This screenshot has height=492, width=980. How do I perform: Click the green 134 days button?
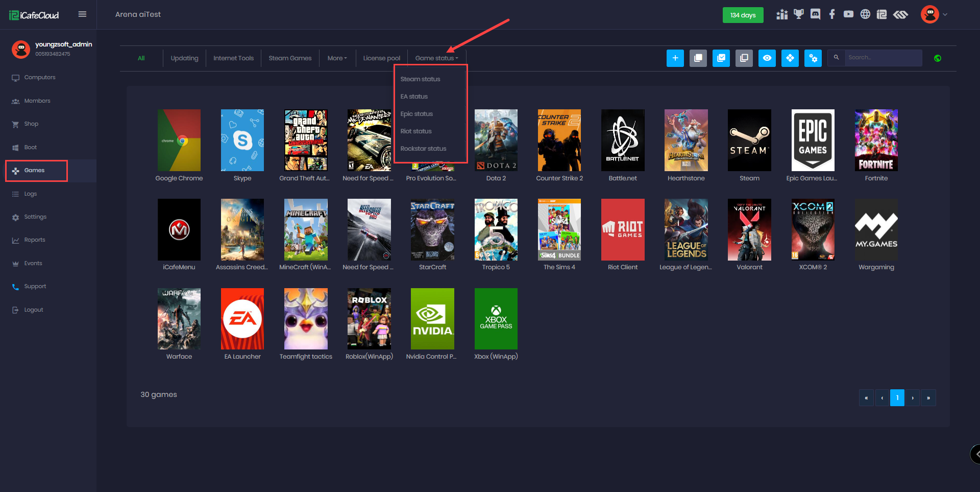point(743,15)
